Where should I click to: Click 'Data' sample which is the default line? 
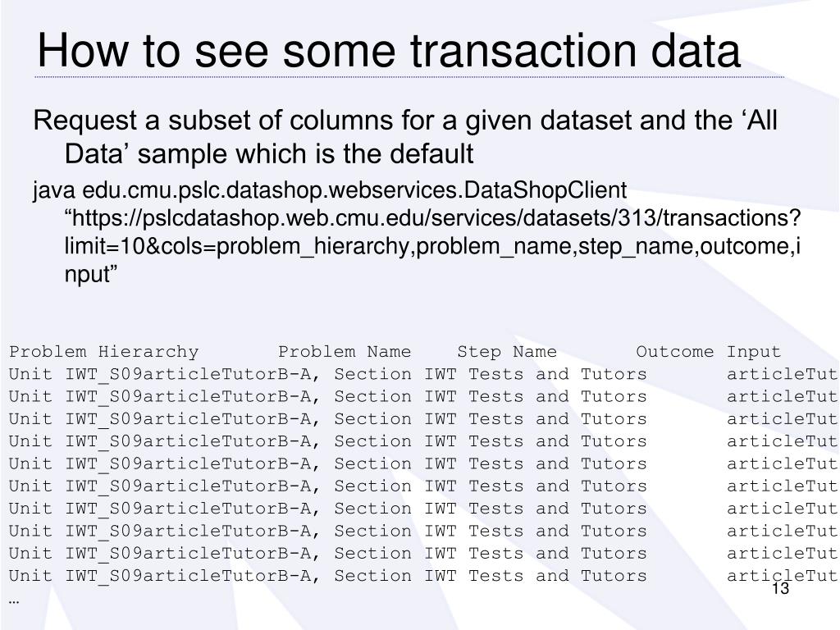pos(269,153)
